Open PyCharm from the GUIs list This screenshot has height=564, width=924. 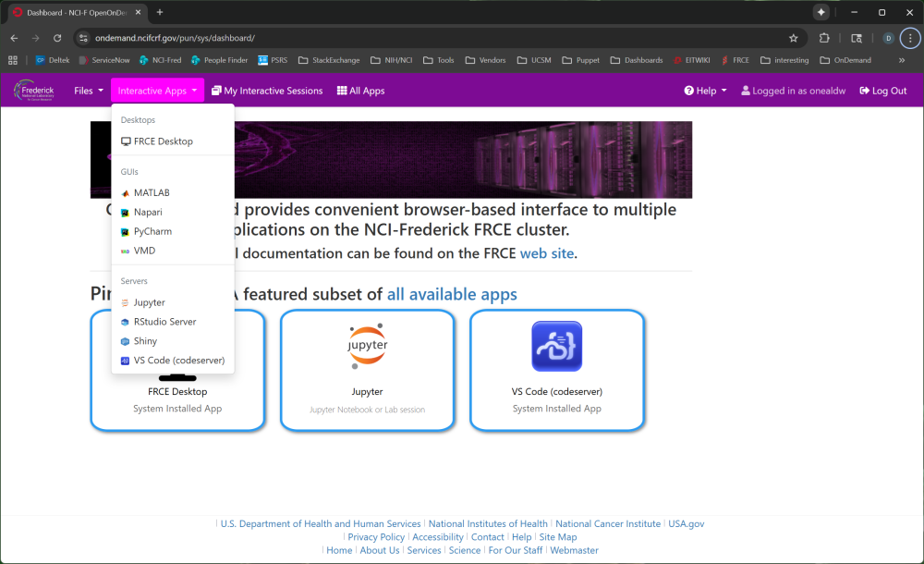[152, 232]
